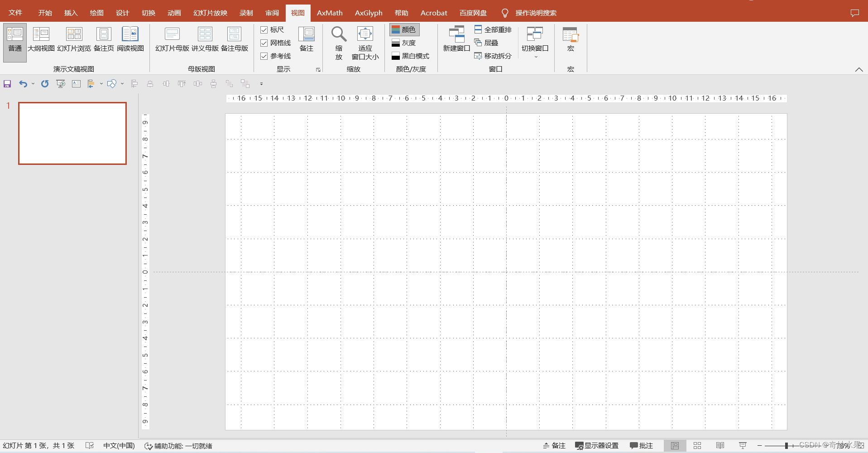
Task: Open 幻灯片浏览 slide sorter view
Action: point(74,40)
